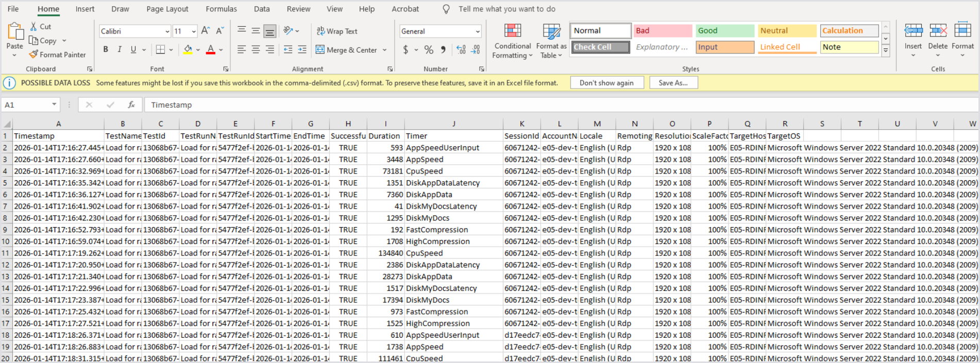
Task: Click the Percent Style icon
Action: (x=429, y=50)
